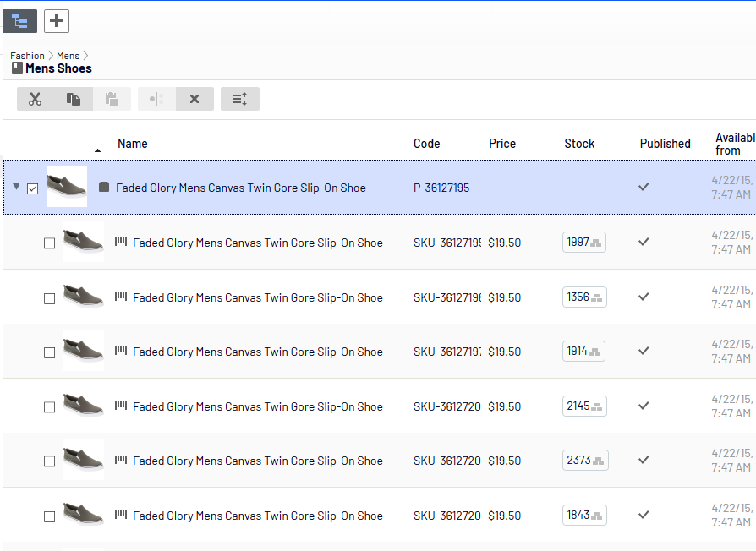Open stock box showing 2145
The image size is (756, 551).
click(584, 406)
